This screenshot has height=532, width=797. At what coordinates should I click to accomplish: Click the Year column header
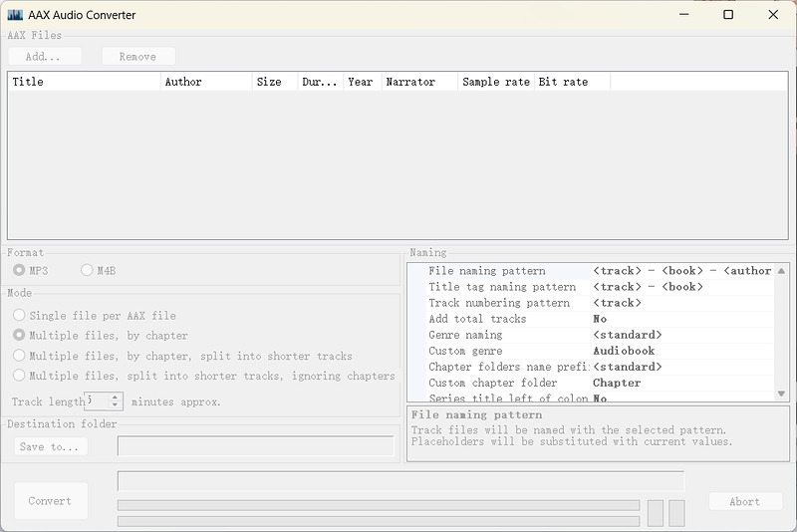click(x=363, y=82)
